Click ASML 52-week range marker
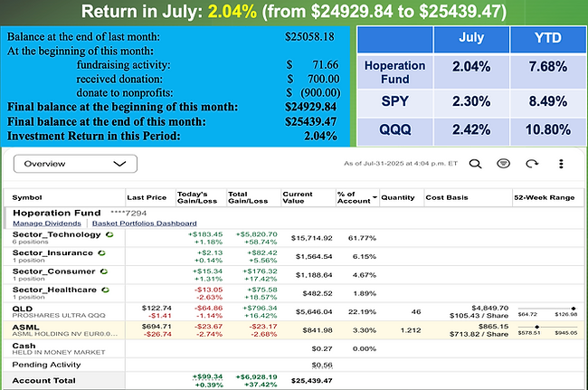 [x=537, y=327]
